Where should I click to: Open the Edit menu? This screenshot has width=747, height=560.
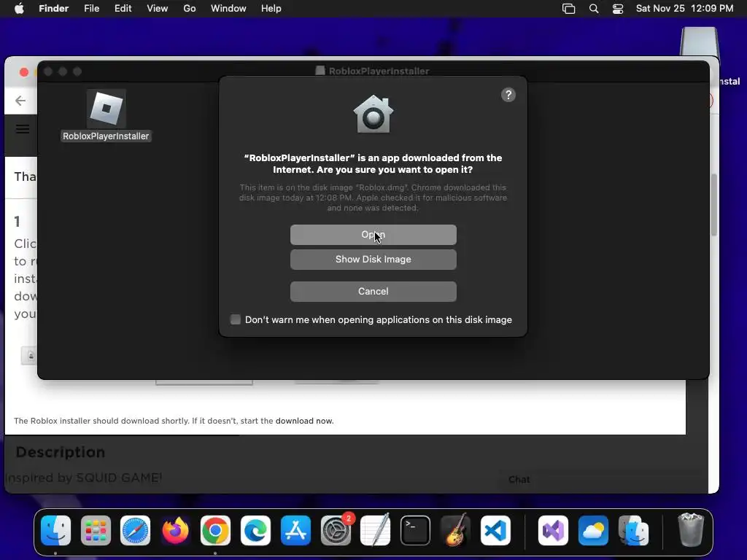(123, 9)
